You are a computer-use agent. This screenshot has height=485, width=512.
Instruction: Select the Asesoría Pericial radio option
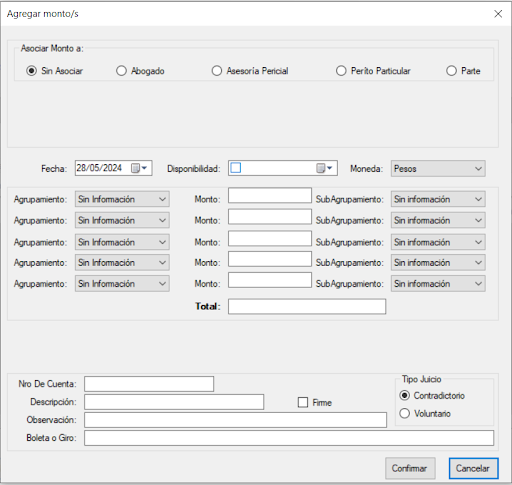[x=217, y=71]
